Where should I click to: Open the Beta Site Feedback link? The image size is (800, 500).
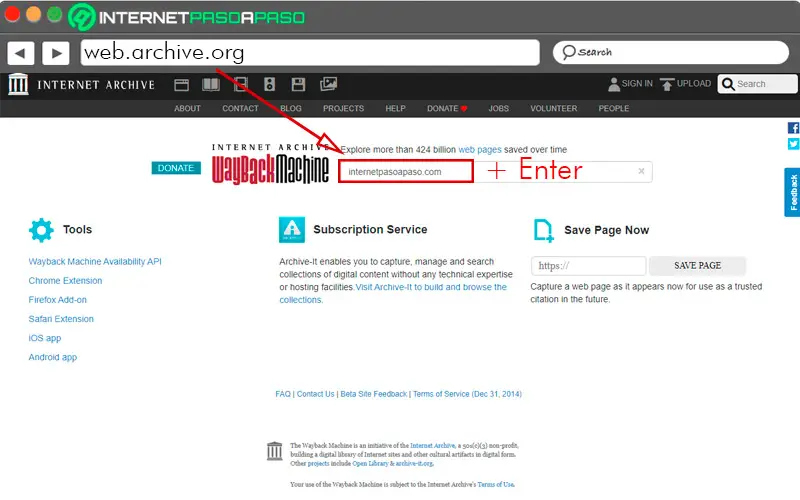coord(374,394)
